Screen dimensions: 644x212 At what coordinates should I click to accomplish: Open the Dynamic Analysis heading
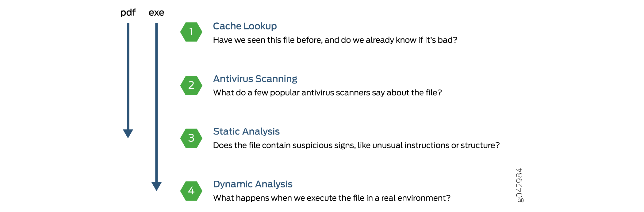coord(253,184)
